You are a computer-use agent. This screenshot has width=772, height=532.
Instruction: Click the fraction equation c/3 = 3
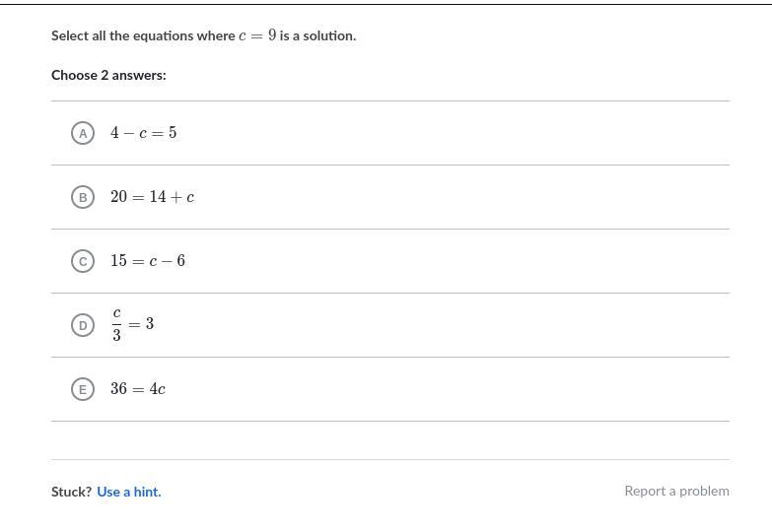click(x=132, y=324)
